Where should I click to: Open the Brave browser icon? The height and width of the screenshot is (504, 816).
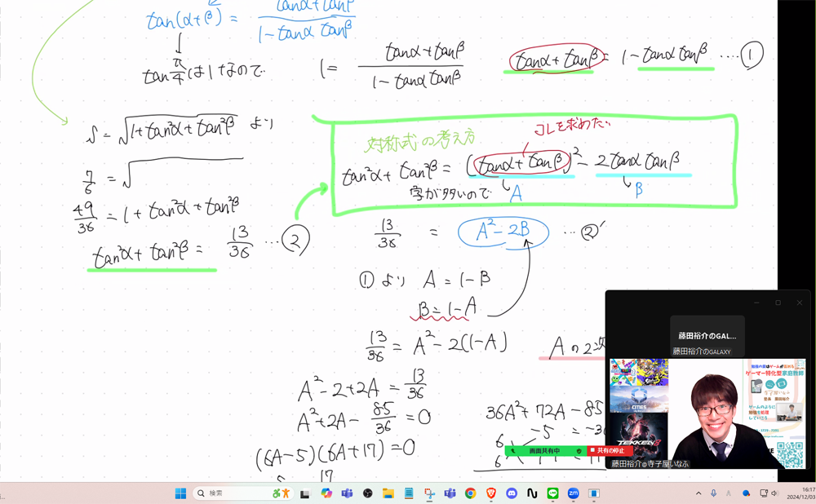click(x=491, y=493)
